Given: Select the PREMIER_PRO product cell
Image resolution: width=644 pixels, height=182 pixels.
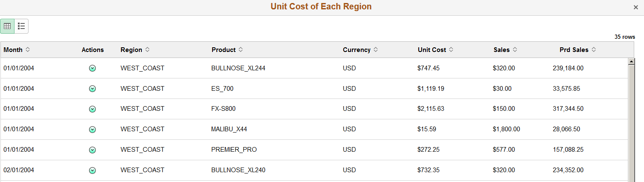Looking at the screenshot, I should [x=234, y=150].
